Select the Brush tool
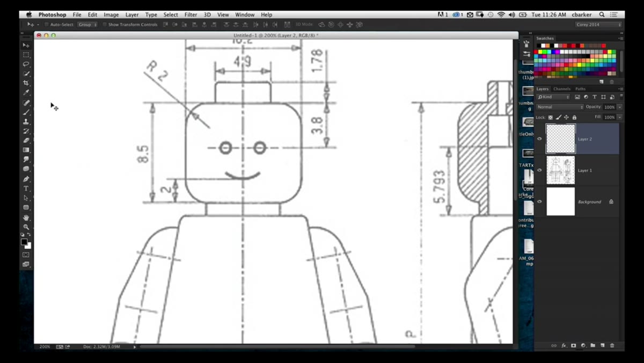644x363 pixels. point(26,112)
